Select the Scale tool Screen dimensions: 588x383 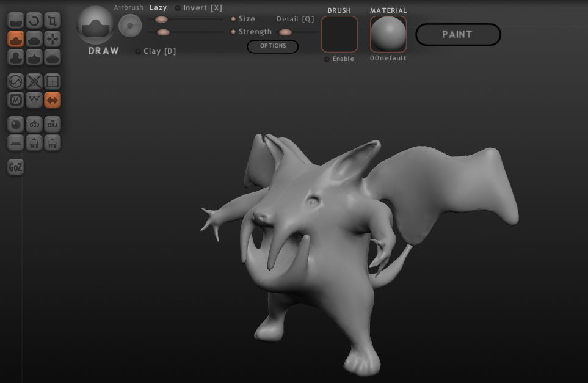(53, 19)
